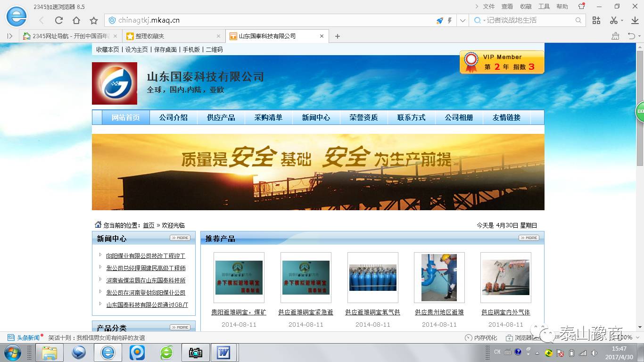Click MORE button in 新闻中心 panel
Screen dimensions: 644x362
click(180, 238)
